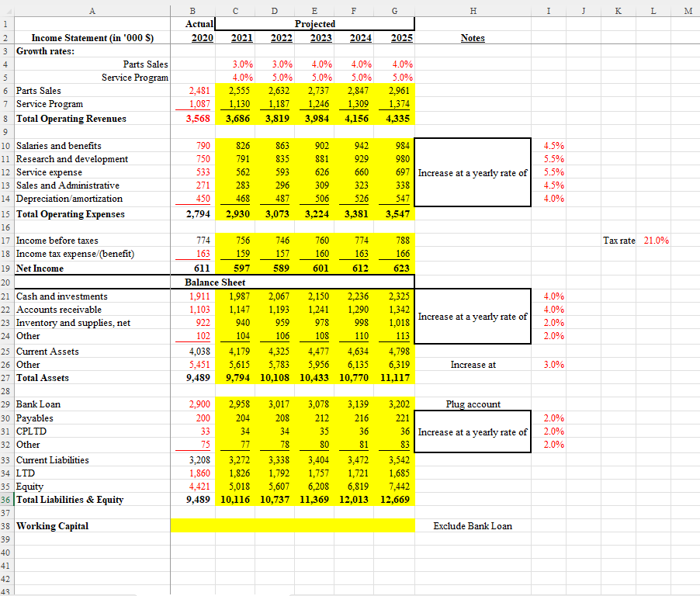The height and width of the screenshot is (596, 700).
Task: Click the 'Exclude Bank Loan' note
Action: click(x=473, y=526)
